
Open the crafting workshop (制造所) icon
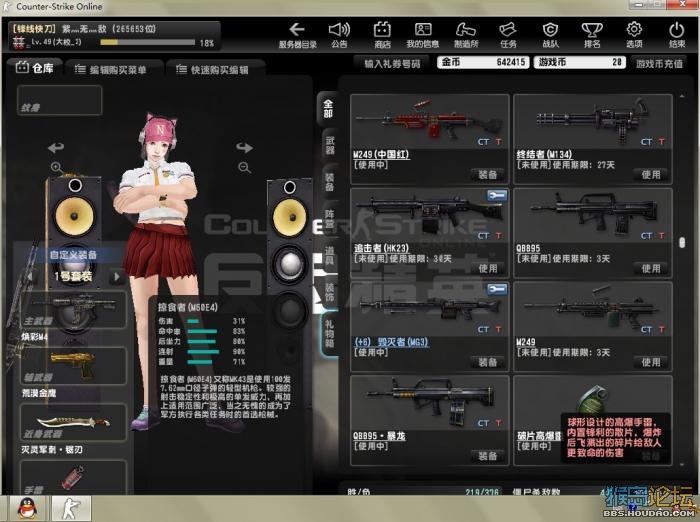coord(466,35)
